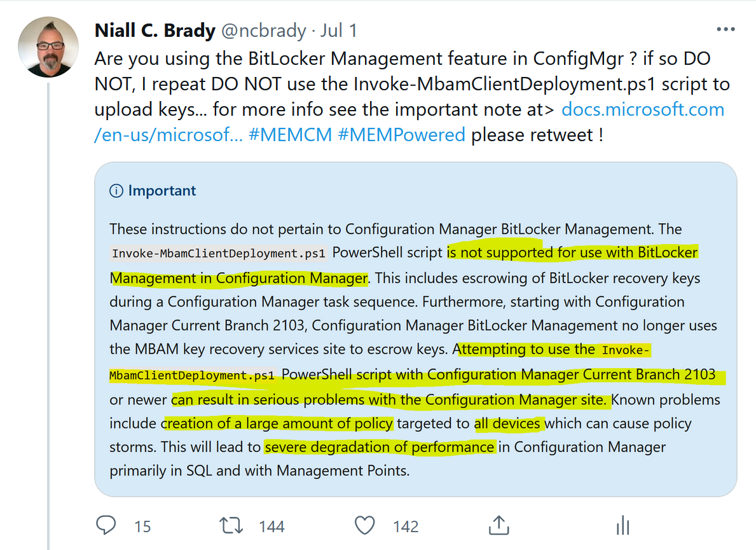This screenshot has width=756, height=550.
Task: View tweet analytics bar chart icon
Action: tap(623, 525)
